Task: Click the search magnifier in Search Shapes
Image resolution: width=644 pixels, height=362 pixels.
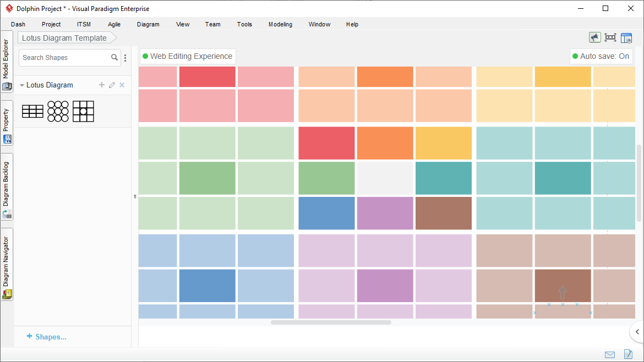Action: pyautogui.click(x=114, y=57)
